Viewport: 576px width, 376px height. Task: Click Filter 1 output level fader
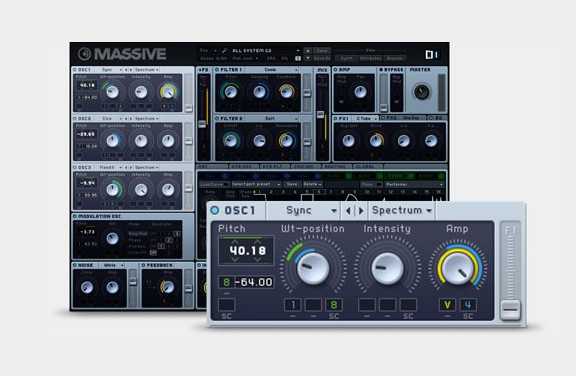pyautogui.click(x=307, y=93)
